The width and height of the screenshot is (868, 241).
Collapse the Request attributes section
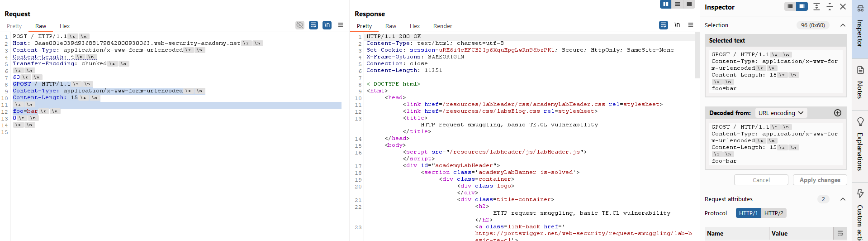[x=843, y=199]
